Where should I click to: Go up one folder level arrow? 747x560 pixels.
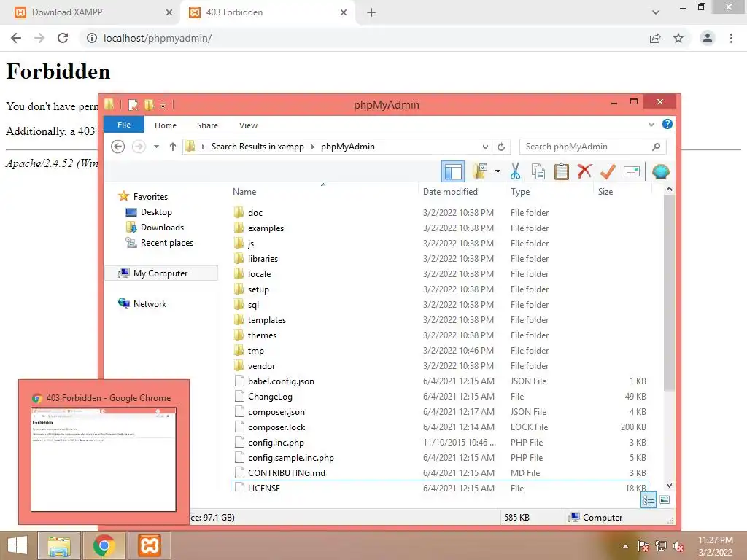[x=173, y=147]
